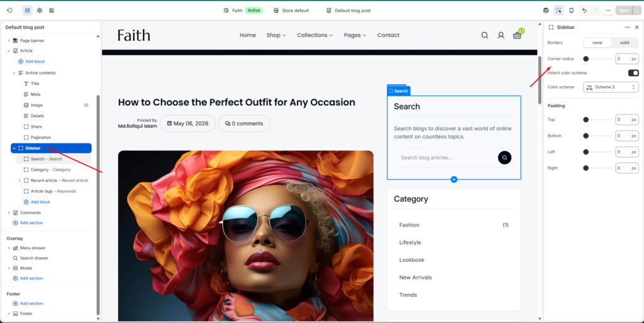This screenshot has width=644, height=323.
Task: Click the undo arrow icon
Action: click(x=584, y=10)
